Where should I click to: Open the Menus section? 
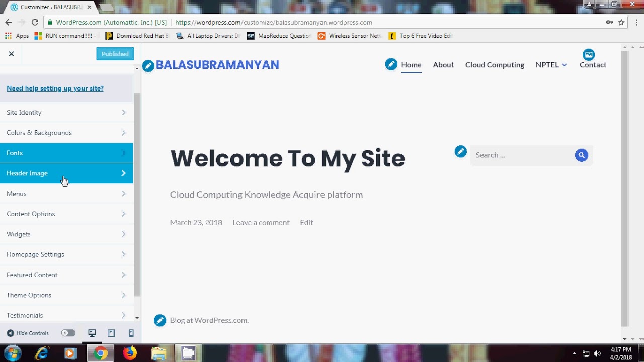click(66, 194)
